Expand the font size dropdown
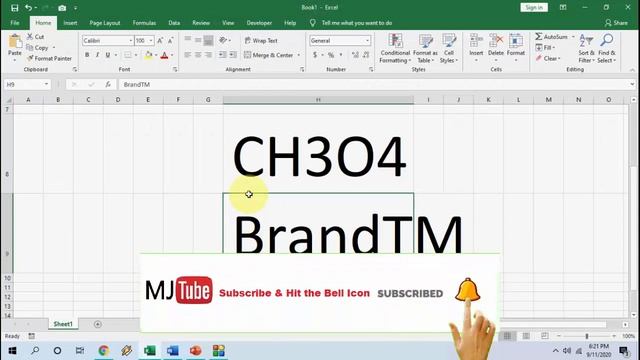Viewport: 640px width, 360px height. click(151, 40)
